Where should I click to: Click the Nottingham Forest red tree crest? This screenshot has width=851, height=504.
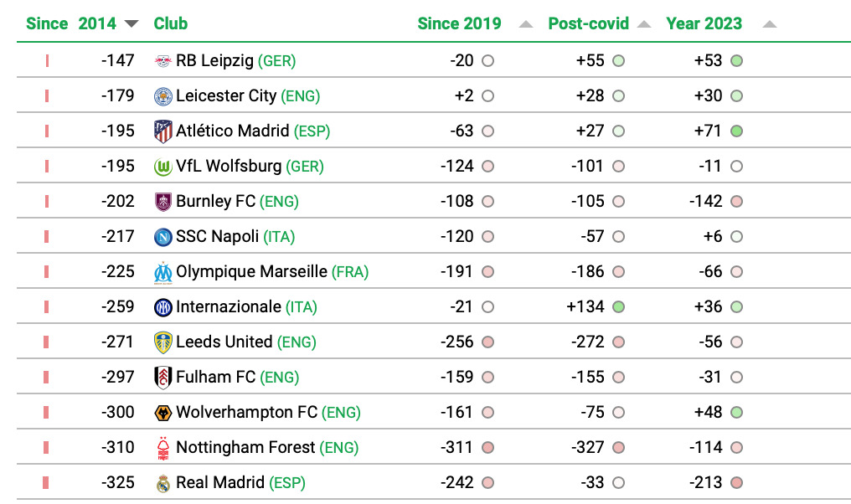(x=162, y=448)
